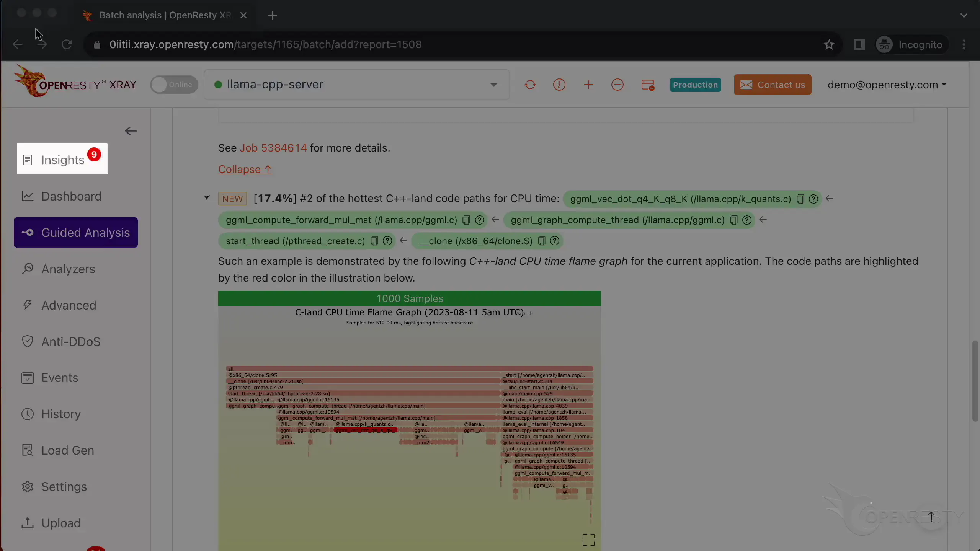This screenshot has width=980, height=551.
Task: Open the application info icon
Action: [x=559, y=85]
